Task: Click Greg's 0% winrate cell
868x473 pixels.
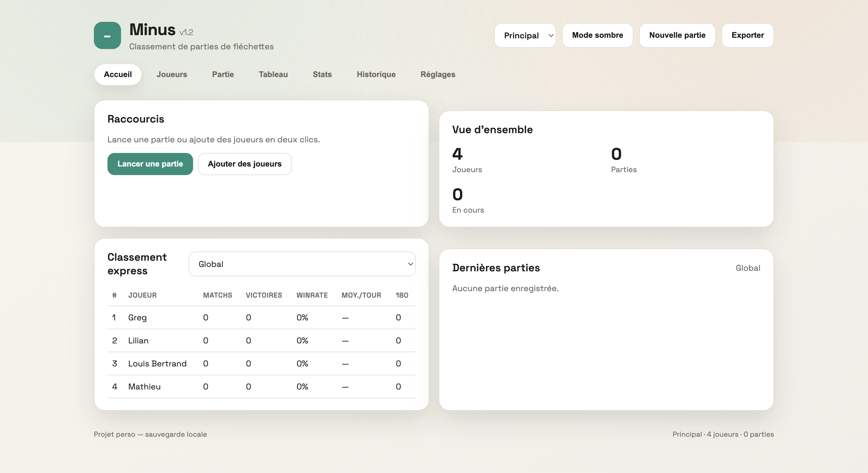Action: point(302,318)
